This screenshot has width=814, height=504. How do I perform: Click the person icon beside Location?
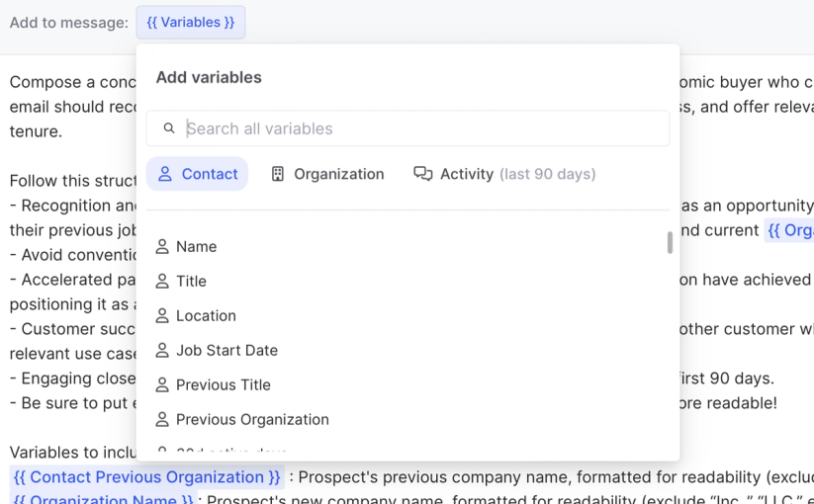pyautogui.click(x=162, y=315)
